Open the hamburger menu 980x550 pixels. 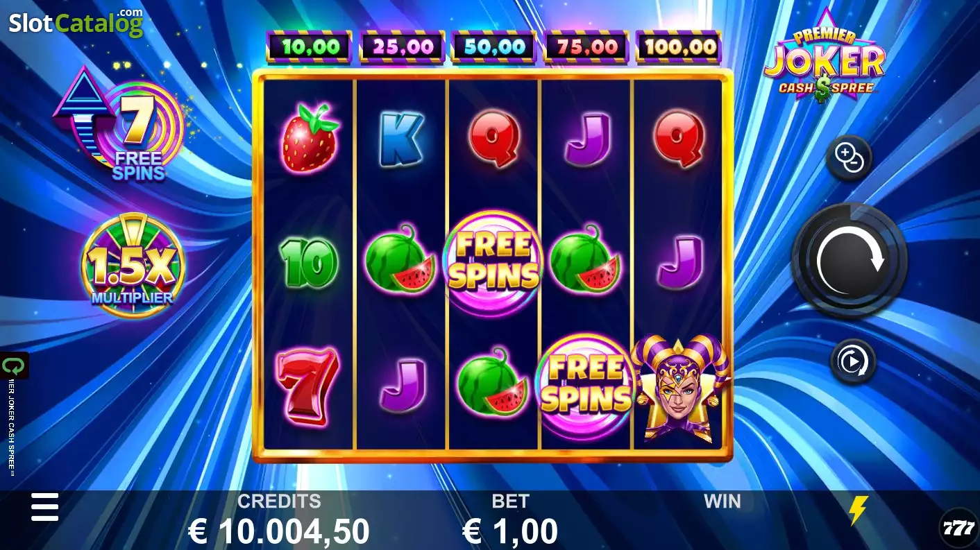[x=45, y=507]
